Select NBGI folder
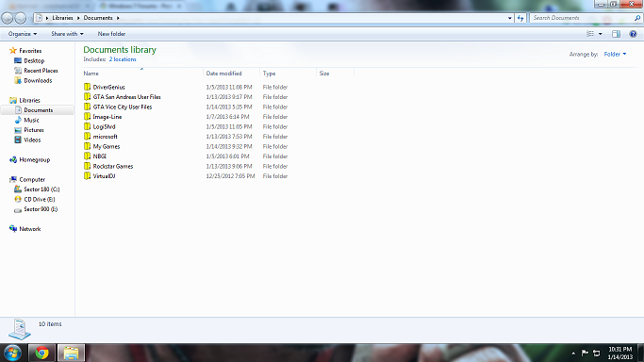The image size is (644, 362). pos(99,156)
